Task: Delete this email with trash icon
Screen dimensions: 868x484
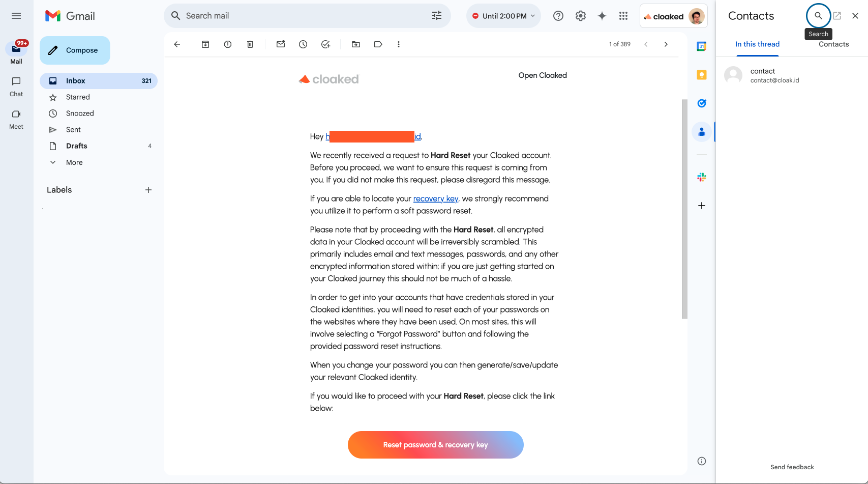Action: (250, 44)
